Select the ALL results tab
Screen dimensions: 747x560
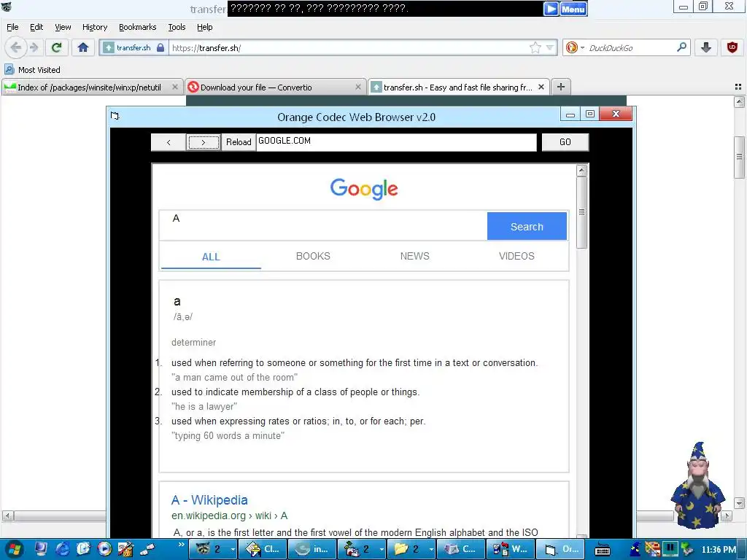[211, 257]
